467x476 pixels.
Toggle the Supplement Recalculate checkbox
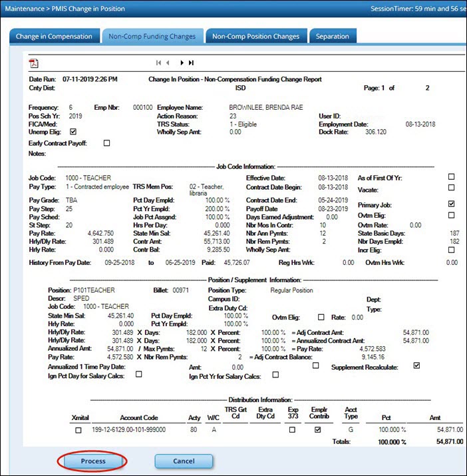pos(416,365)
